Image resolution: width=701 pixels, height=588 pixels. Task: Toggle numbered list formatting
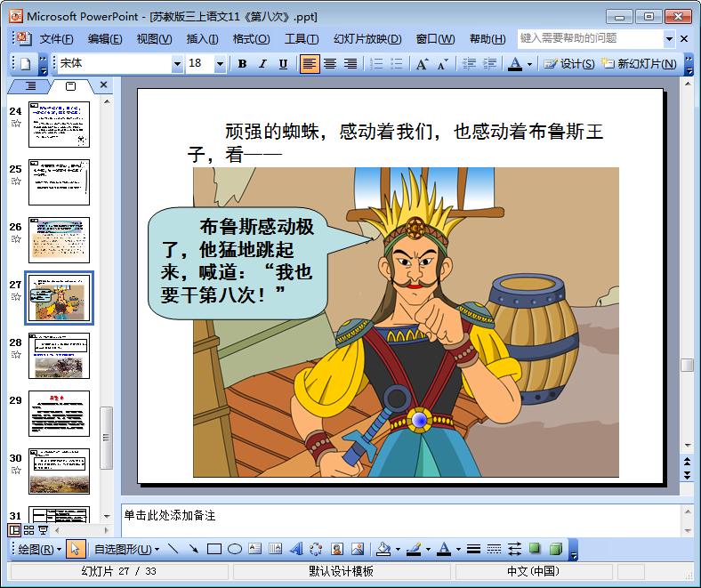point(376,64)
